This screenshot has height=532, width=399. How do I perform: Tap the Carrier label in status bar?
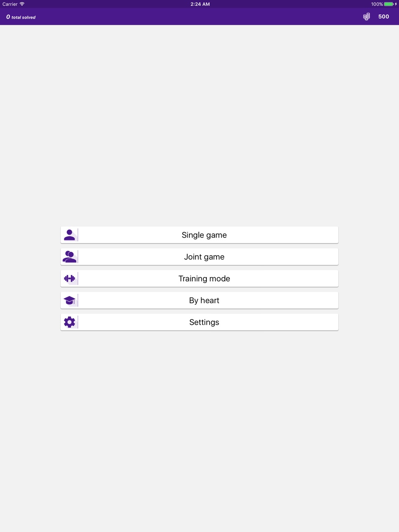point(10,4)
